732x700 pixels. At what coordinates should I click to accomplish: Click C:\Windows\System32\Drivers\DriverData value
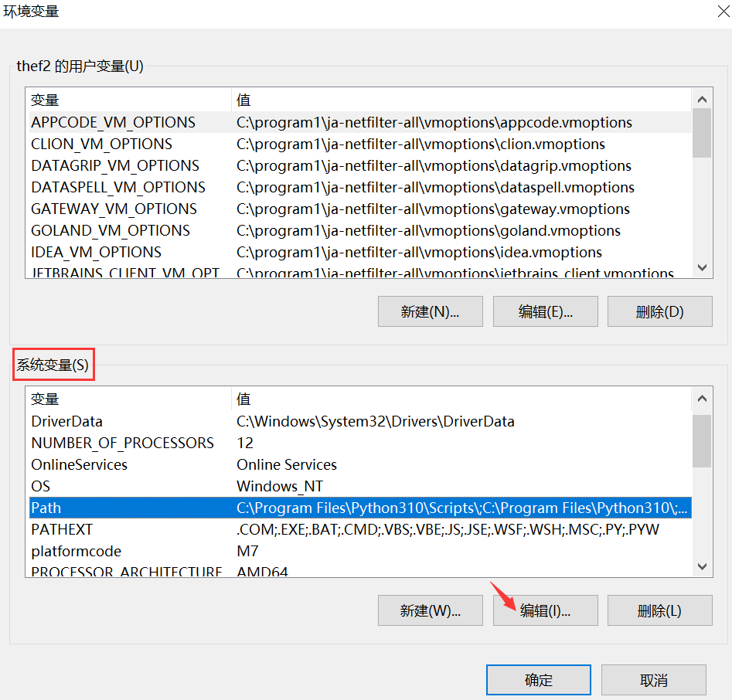coord(376,421)
